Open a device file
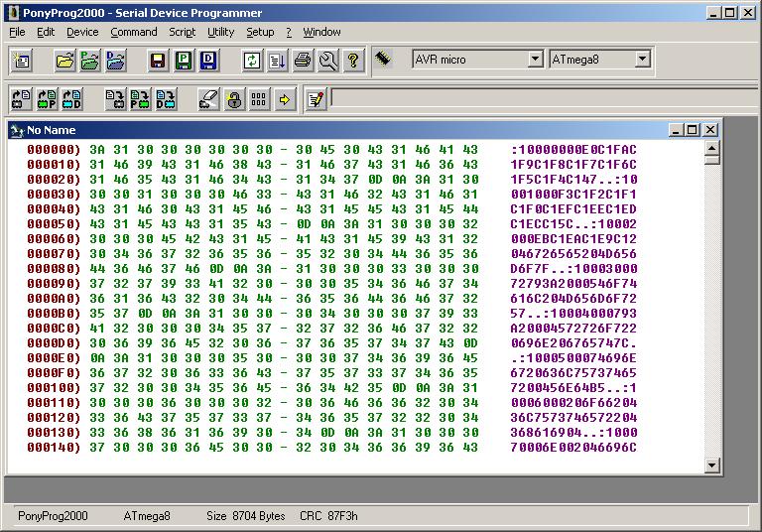 [64, 61]
